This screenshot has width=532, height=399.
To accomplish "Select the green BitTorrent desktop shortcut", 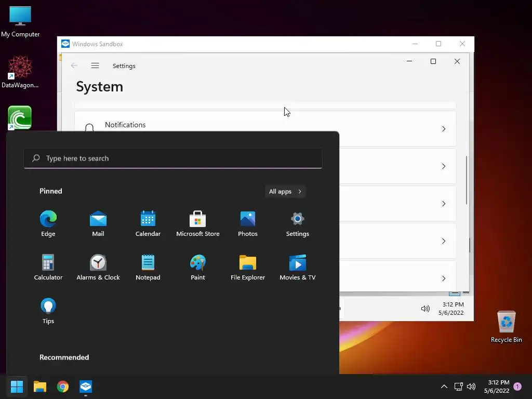I will click(x=20, y=118).
